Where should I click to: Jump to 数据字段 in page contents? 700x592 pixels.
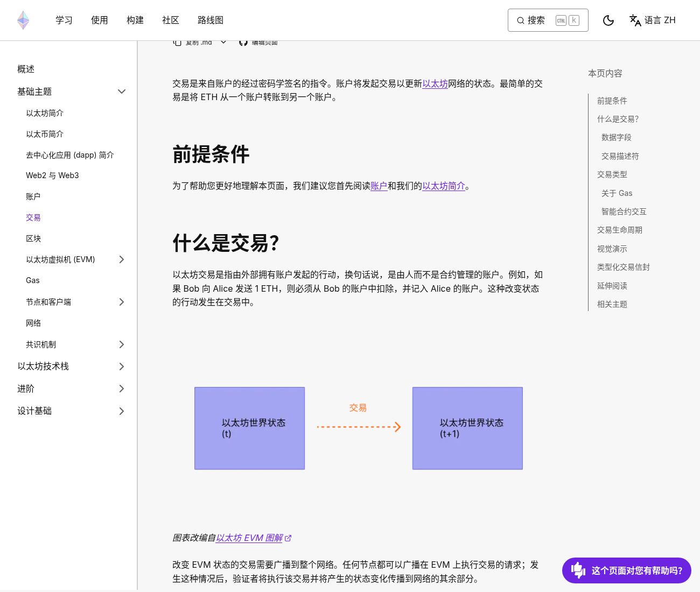(x=617, y=137)
